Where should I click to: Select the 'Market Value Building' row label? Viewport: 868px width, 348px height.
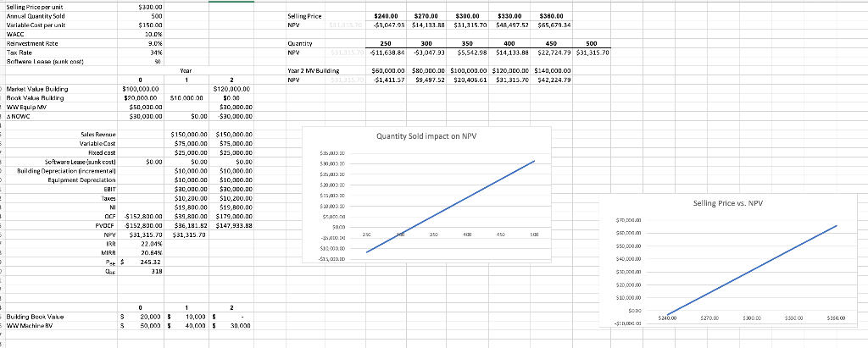click(x=37, y=89)
